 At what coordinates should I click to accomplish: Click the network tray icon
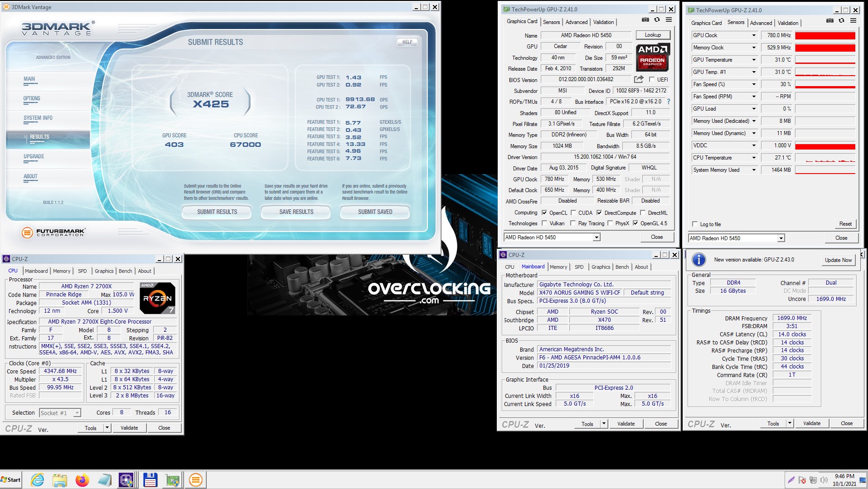tap(813, 480)
